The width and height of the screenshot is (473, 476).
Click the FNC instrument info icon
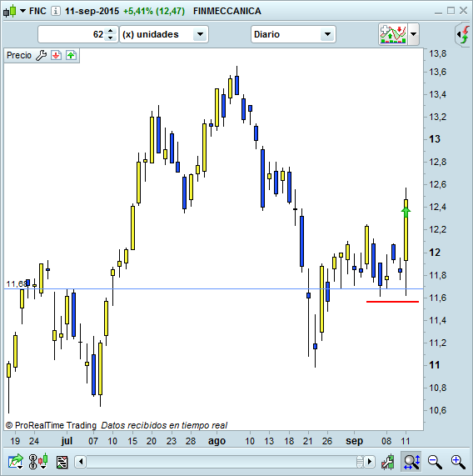55,11
